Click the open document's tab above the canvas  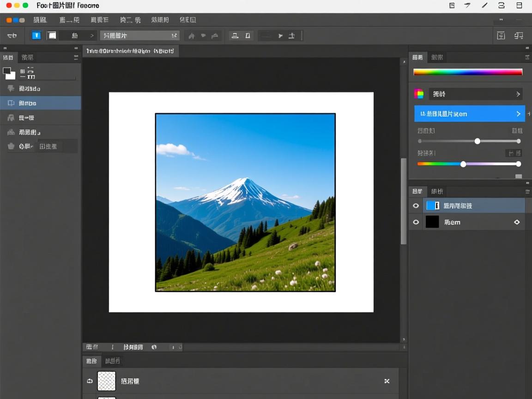click(130, 51)
